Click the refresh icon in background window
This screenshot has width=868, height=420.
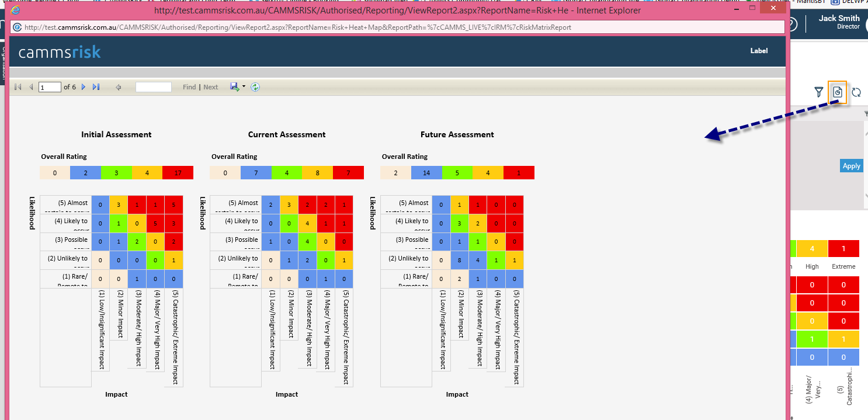(x=856, y=92)
